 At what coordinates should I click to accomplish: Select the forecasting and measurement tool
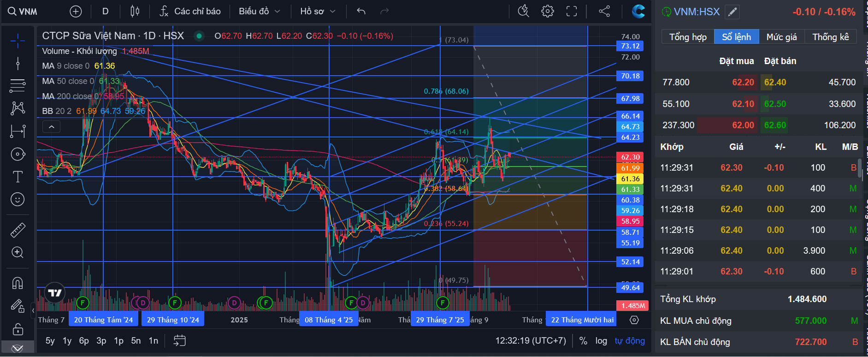(18, 131)
